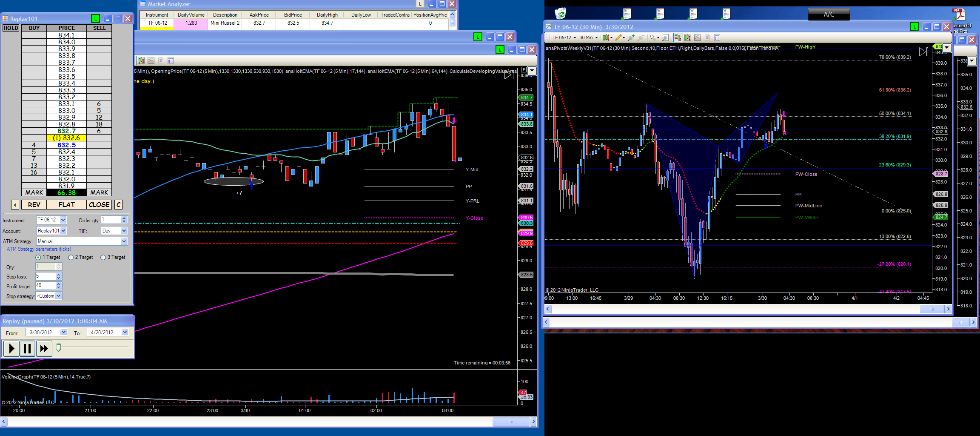The height and width of the screenshot is (436, 980).
Task: Click the A/C button on the desktop
Action: click(x=829, y=14)
